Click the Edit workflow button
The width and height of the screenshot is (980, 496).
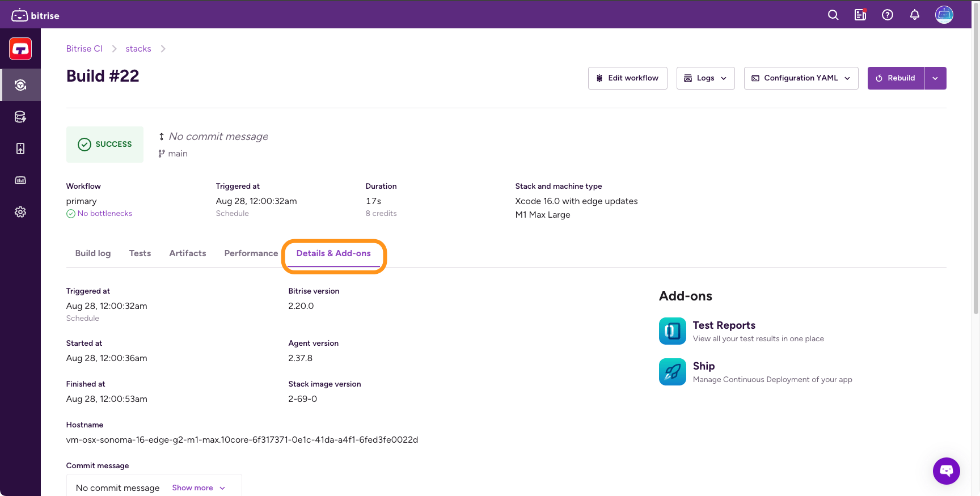(x=627, y=78)
